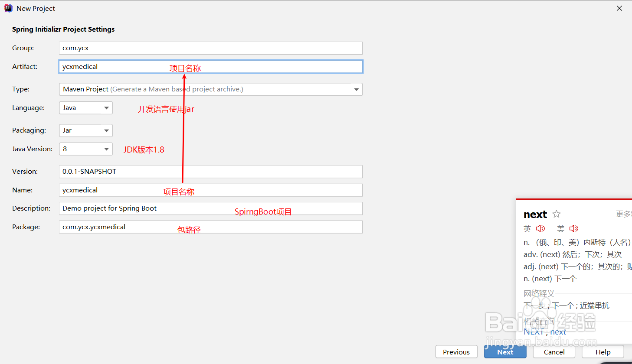Viewport: 632px width, 364px height.
Task: Expand the Type dropdown
Action: [x=356, y=89]
